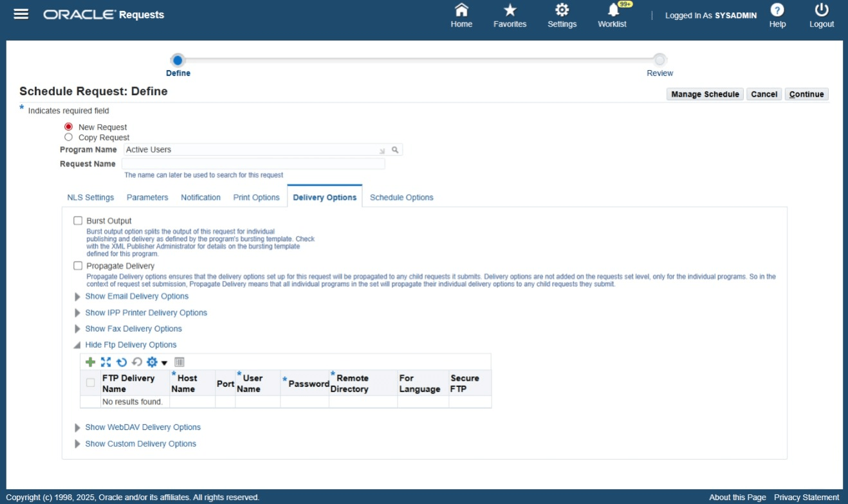Viewport: 848px width, 504px height.
Task: Check the Propagate Delivery option
Action: [78, 265]
